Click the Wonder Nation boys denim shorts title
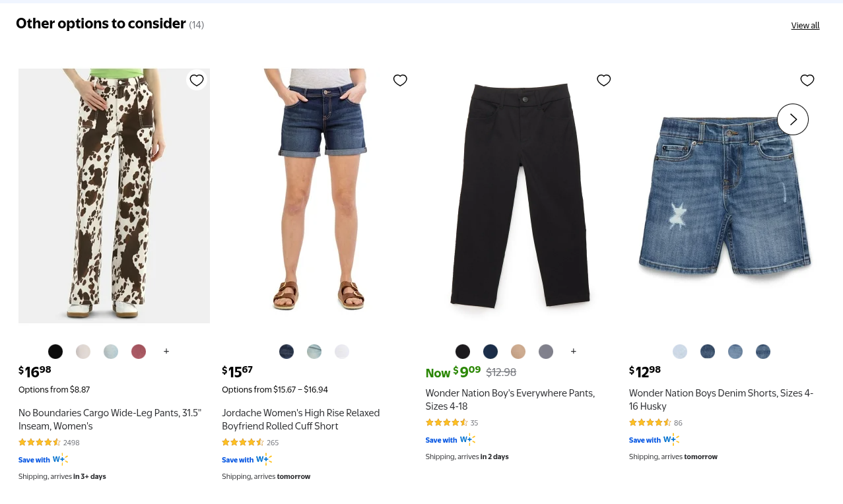843x504 pixels. [721, 399]
